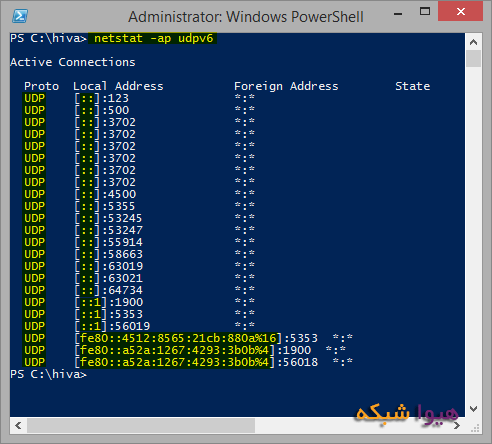Click the PowerShell icon in the title bar

pyautogui.click(x=20, y=16)
